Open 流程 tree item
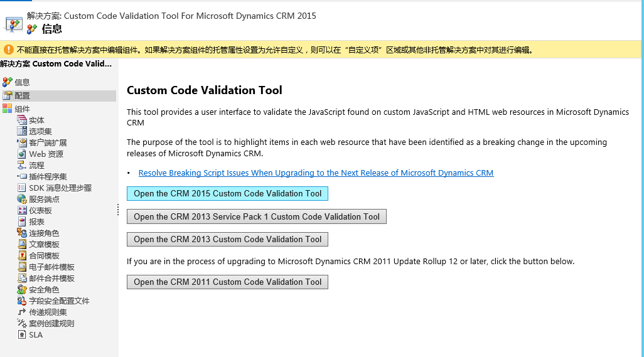This screenshot has width=644, height=357. (x=36, y=166)
